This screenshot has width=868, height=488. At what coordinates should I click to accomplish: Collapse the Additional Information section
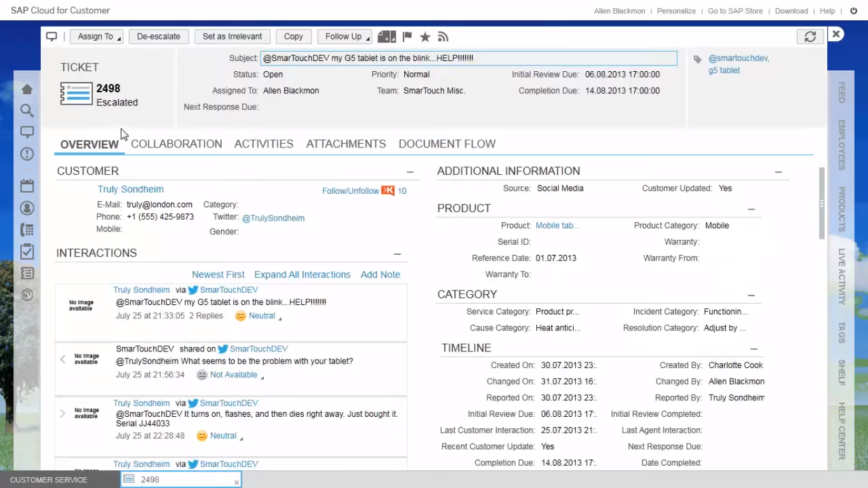[x=778, y=172]
